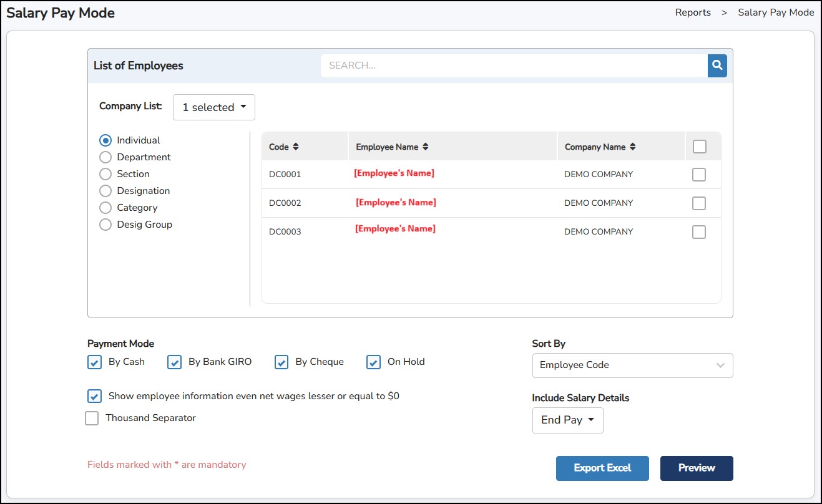
Task: Expand the Sort By Employee Code dropdown
Action: pyautogui.click(x=632, y=366)
